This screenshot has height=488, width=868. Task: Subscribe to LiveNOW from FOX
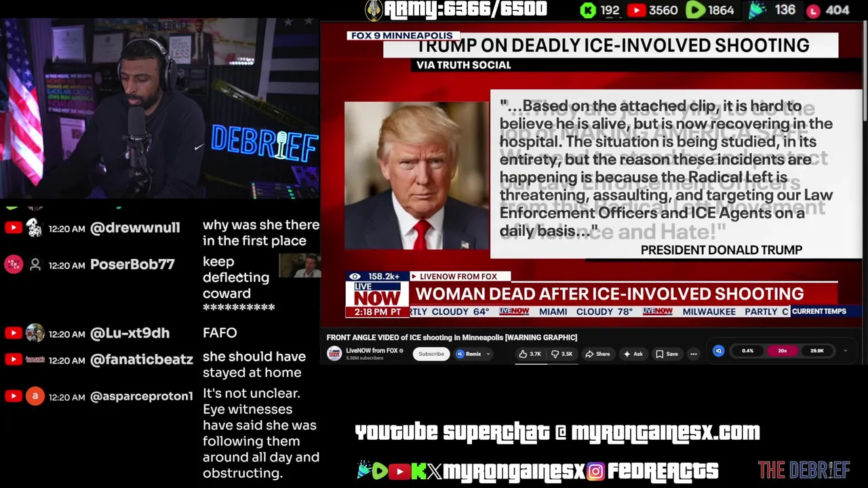coord(431,354)
